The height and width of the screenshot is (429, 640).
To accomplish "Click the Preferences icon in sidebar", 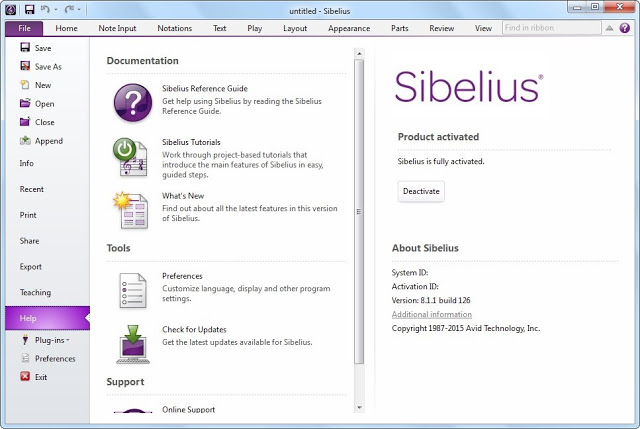I will click(x=25, y=358).
